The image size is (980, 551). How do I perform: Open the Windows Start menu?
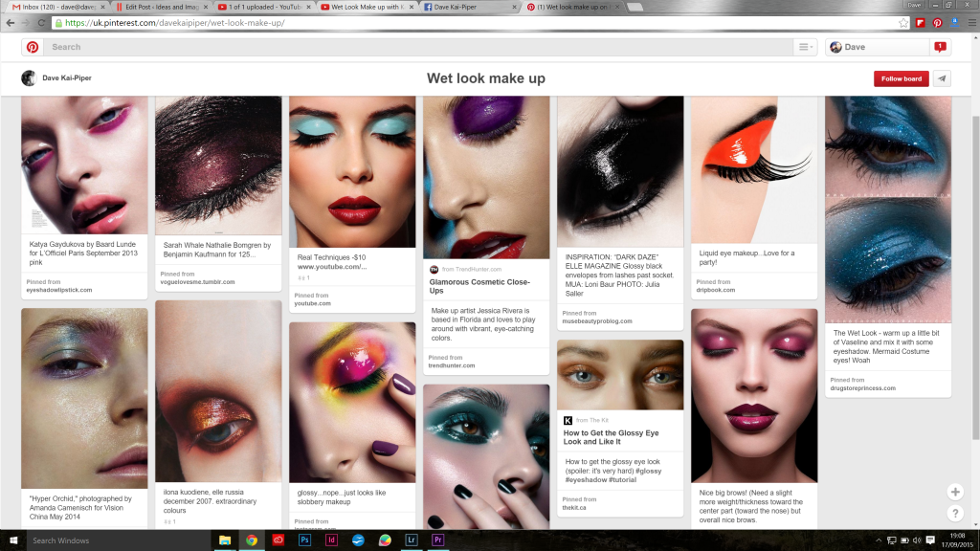pos(13,540)
